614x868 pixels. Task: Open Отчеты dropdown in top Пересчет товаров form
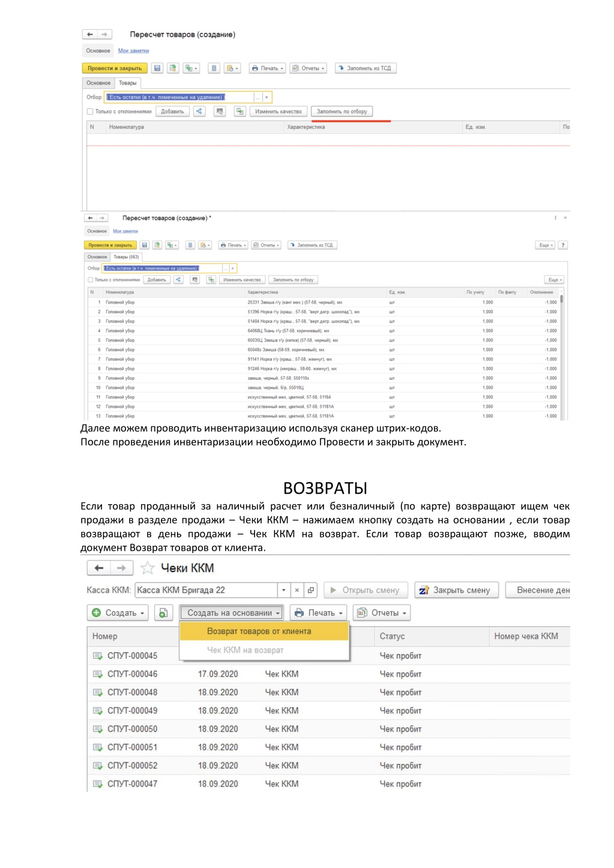point(309,68)
